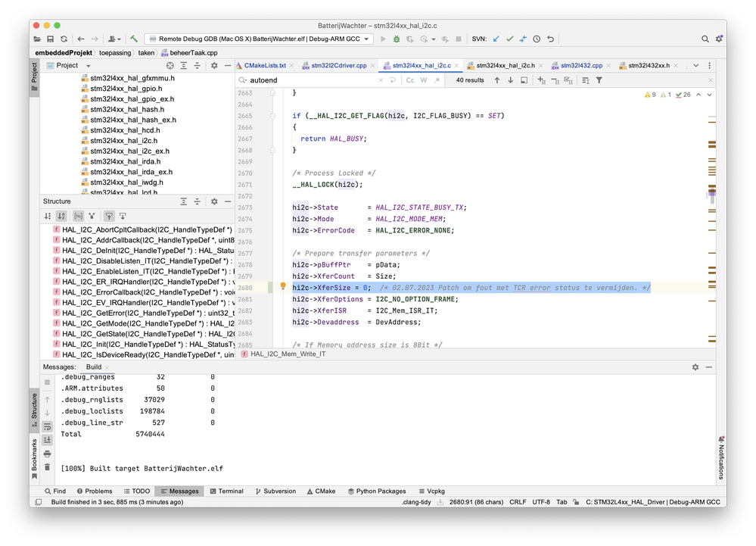Toggle Sort by Visibility in Structure
Viewport: 756px width, 546px height.
click(47, 216)
